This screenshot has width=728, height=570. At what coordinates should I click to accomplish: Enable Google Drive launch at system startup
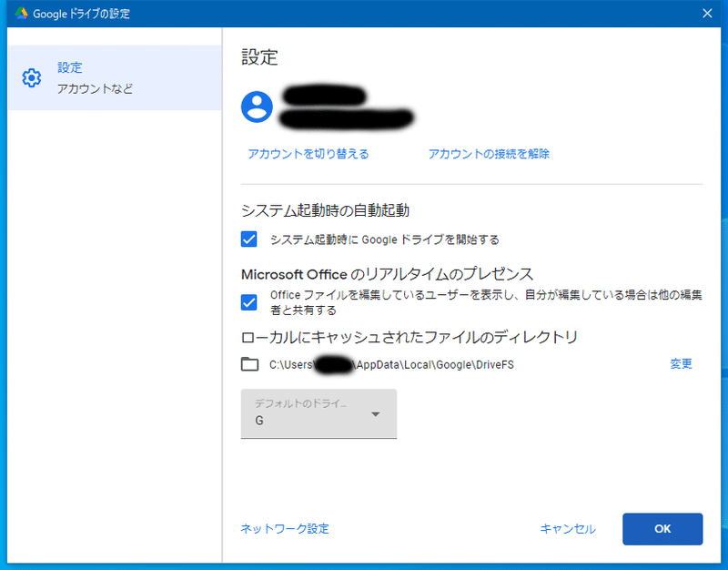click(x=248, y=239)
